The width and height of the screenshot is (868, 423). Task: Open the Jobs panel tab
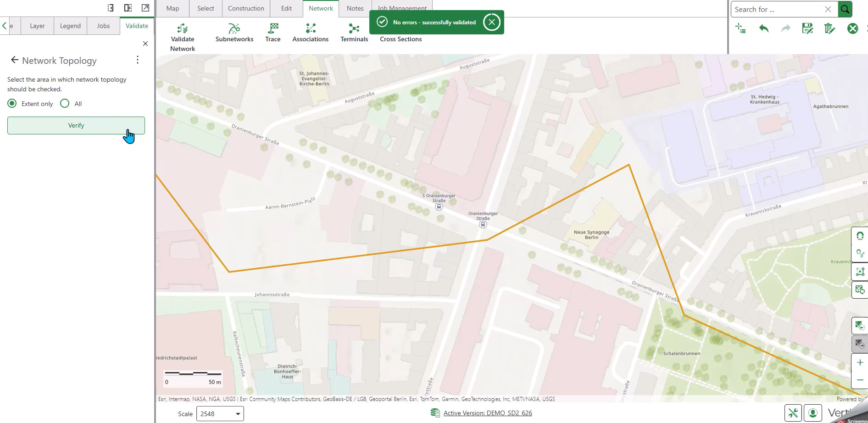[x=103, y=26]
